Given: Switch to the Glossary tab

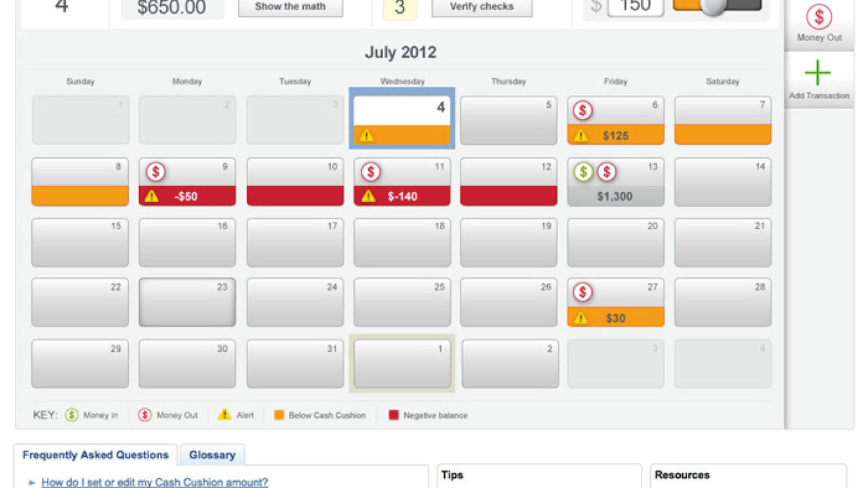Looking at the screenshot, I should click(x=212, y=455).
